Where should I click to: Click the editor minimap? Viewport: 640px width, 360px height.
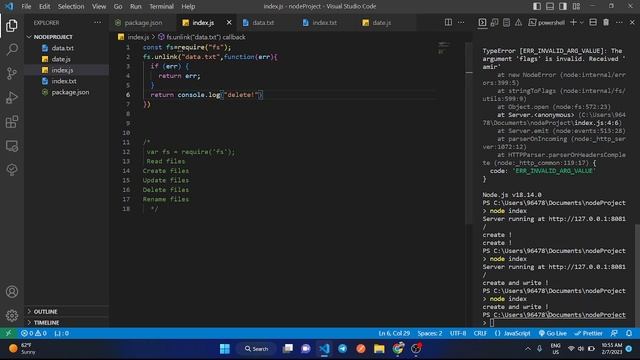pyautogui.click(x=444, y=48)
